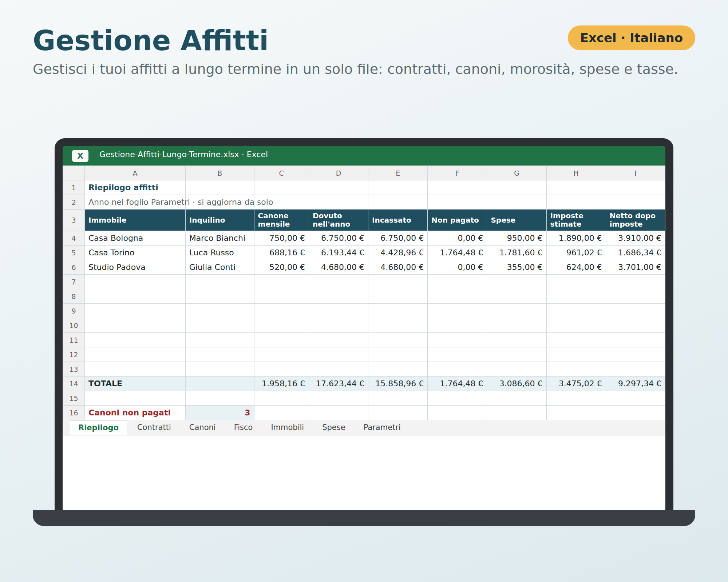The image size is (728, 582).
Task: Select the Luca Russo cell
Action: [220, 253]
